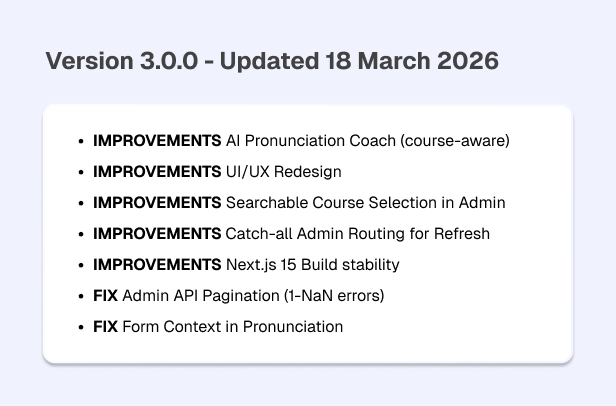616x406 pixels.
Task: Click the bullet beside Form Context entry
Action: (x=80, y=328)
